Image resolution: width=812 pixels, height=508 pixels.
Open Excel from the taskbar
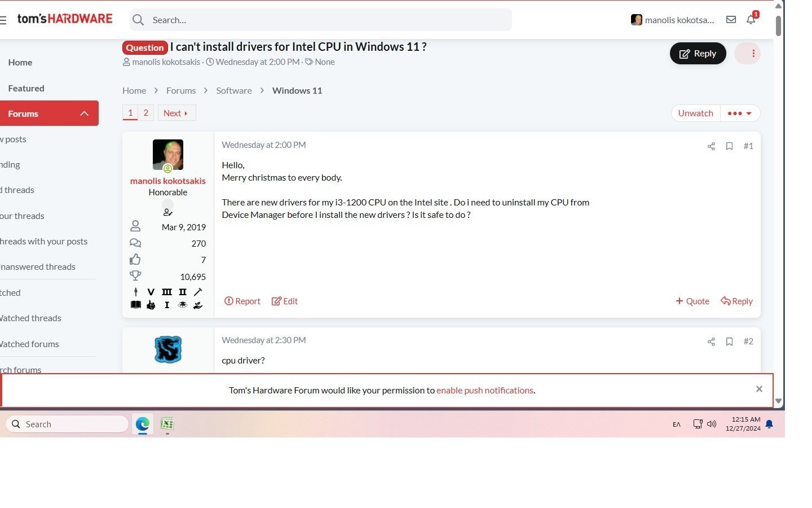[167, 424]
